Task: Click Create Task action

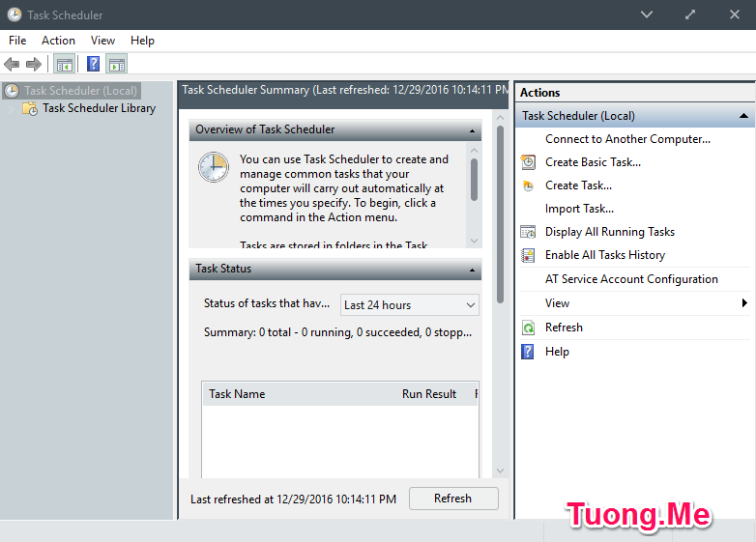Action: tap(578, 185)
